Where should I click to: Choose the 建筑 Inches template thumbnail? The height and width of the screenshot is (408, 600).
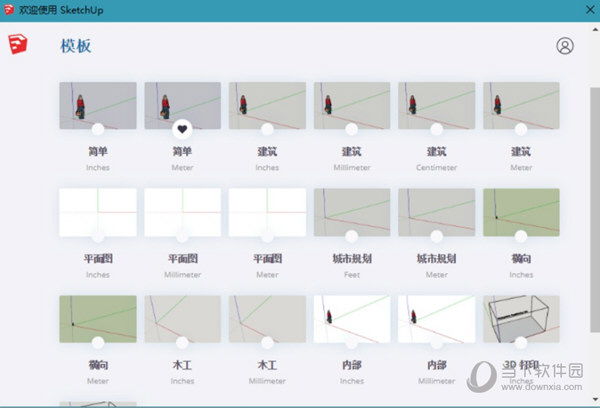[267, 104]
